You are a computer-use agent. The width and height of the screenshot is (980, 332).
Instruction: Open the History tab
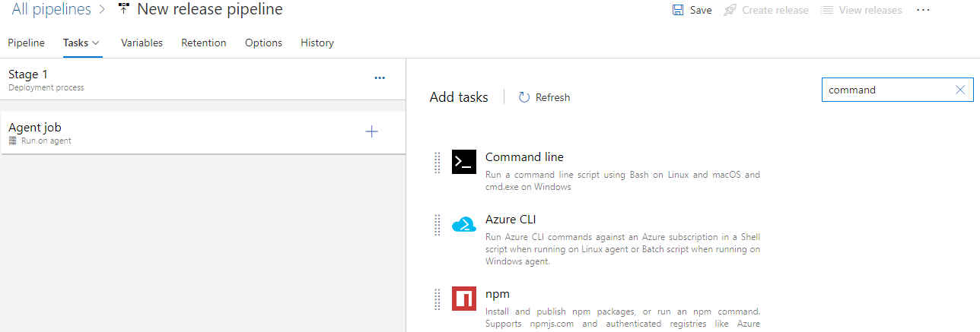click(317, 43)
